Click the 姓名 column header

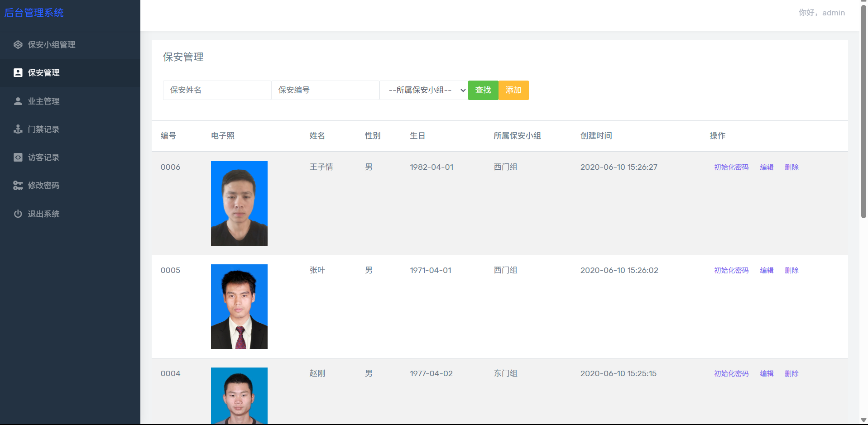click(x=317, y=136)
